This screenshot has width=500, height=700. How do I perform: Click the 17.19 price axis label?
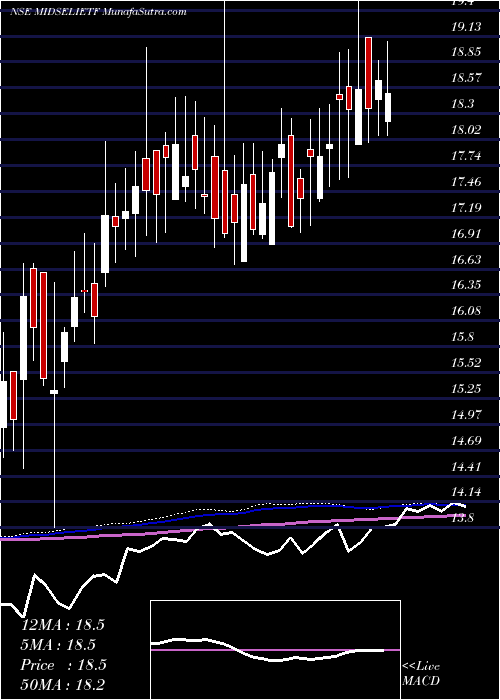coord(467,208)
